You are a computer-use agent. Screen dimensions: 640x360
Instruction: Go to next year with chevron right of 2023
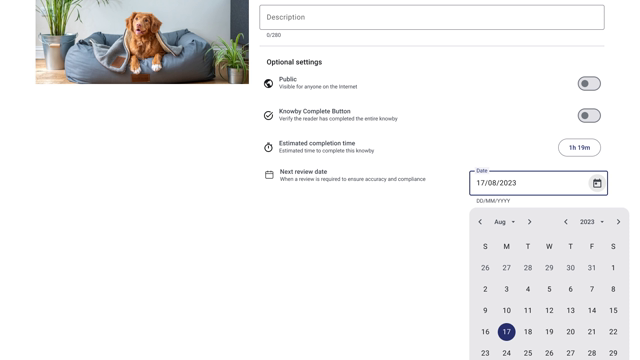[x=618, y=222]
